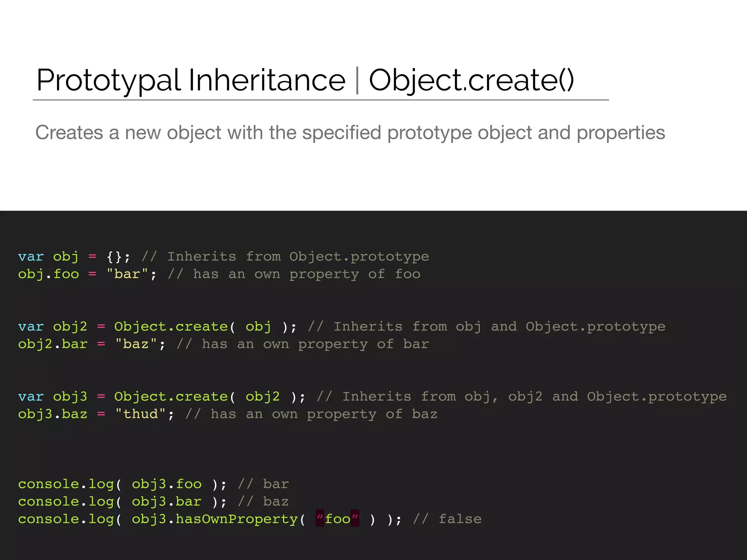Click the comment "// baz" after obj3.bar
This screenshot has height=560, width=747.
(x=263, y=502)
